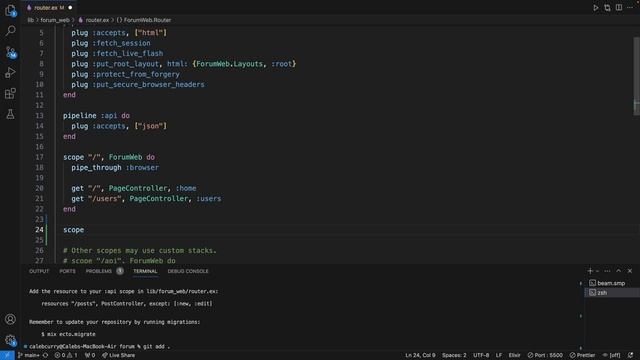The height and width of the screenshot is (360, 640).
Task: Click "pipeline :api do" on line 13
Action: coord(96,116)
